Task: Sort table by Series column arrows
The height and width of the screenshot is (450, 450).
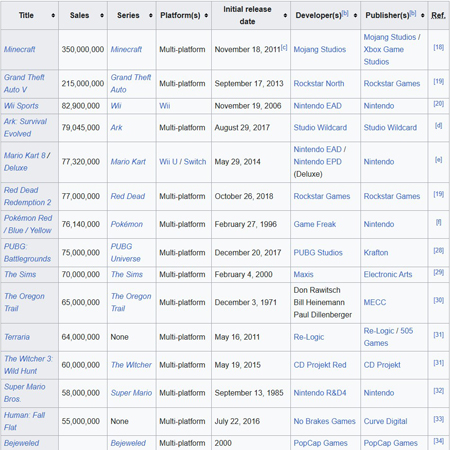Action: (x=151, y=16)
